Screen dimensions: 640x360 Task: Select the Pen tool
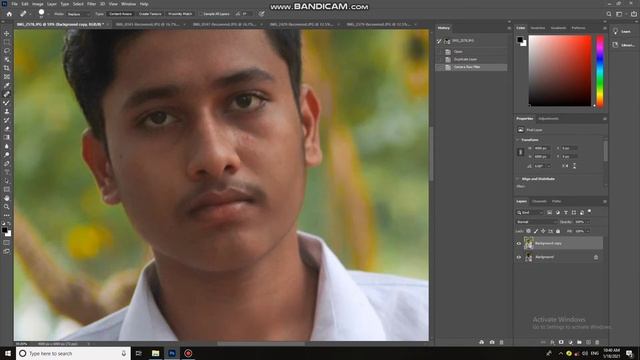(x=7, y=163)
